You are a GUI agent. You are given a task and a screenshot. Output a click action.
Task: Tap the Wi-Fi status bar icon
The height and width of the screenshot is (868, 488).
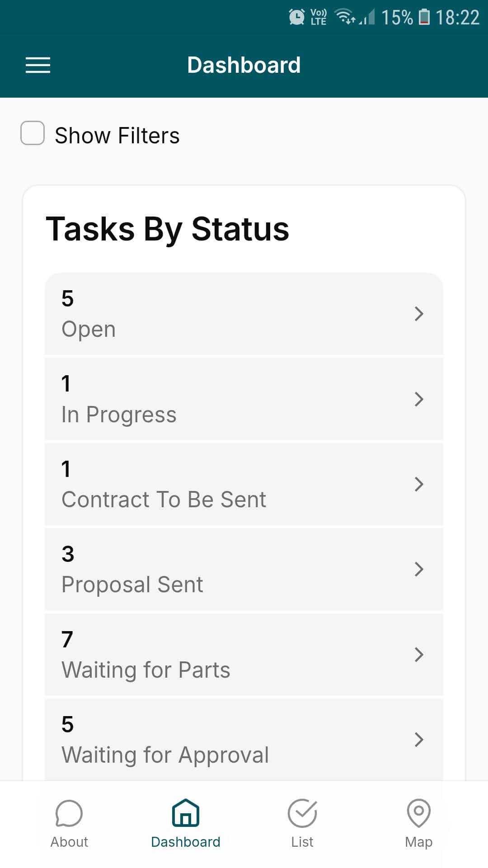point(345,18)
